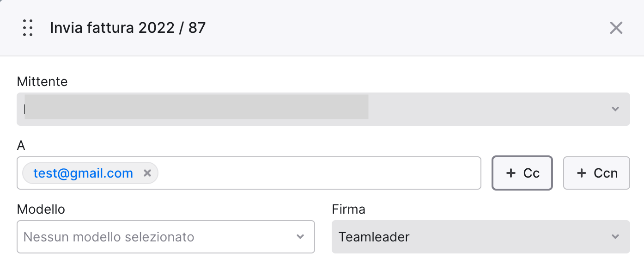Click the Firma field label
The image size is (644, 259).
tap(348, 210)
